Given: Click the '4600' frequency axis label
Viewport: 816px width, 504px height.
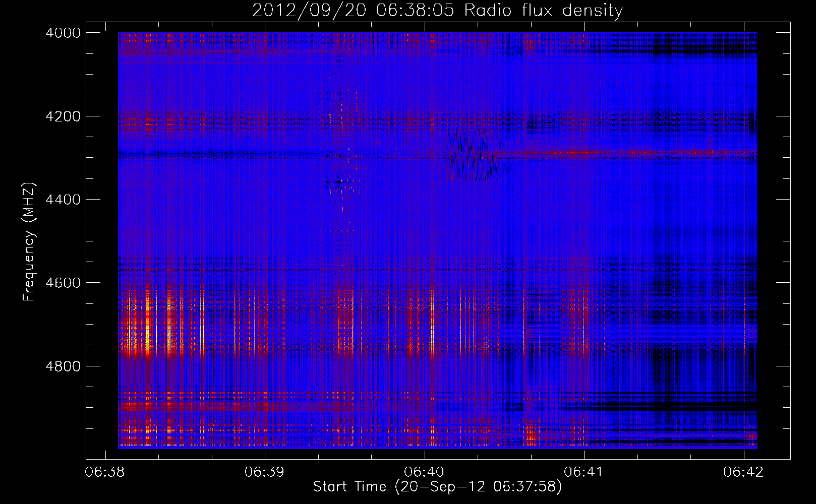Looking at the screenshot, I should 63,283.
